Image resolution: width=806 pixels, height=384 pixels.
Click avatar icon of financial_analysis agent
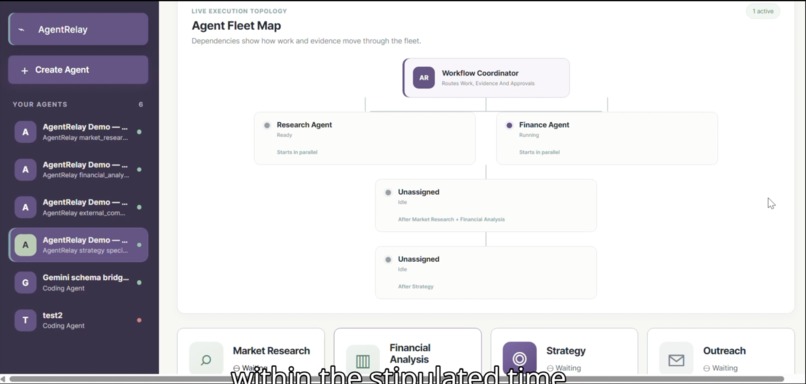coord(25,170)
